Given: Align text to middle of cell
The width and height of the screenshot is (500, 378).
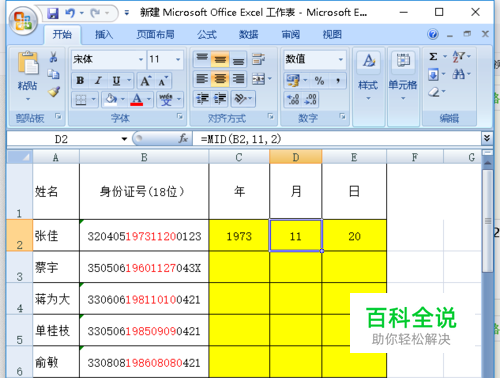Looking at the screenshot, I should [220, 59].
